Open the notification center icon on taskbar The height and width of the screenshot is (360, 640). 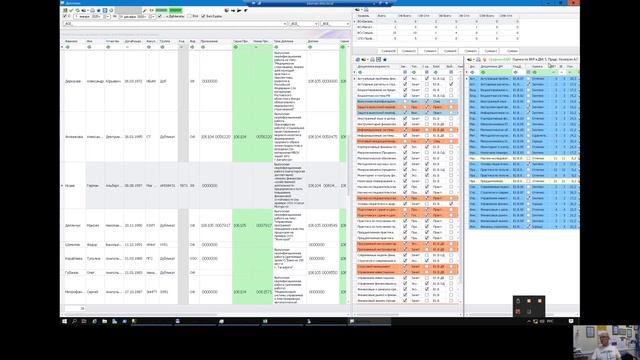tap(571, 322)
